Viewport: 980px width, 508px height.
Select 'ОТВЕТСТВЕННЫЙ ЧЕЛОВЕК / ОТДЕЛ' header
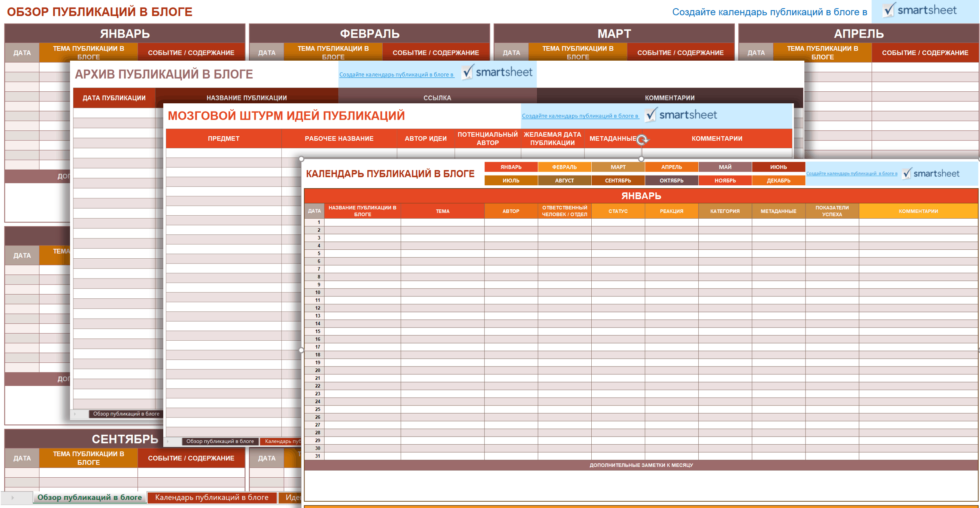tap(565, 211)
